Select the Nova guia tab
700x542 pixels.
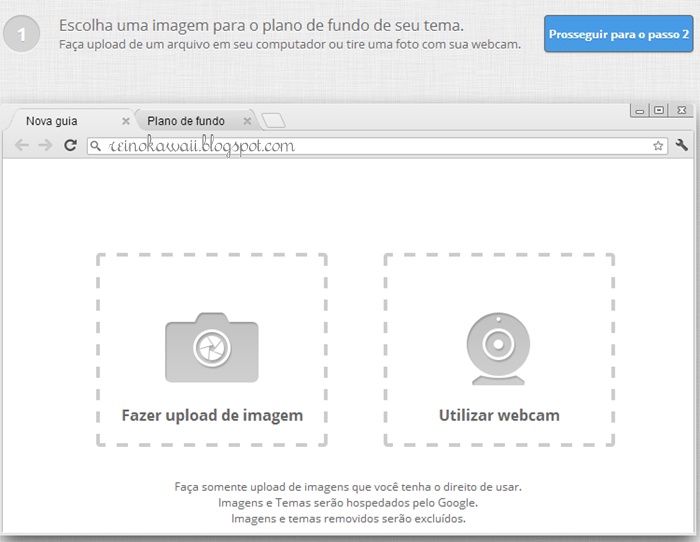67,121
